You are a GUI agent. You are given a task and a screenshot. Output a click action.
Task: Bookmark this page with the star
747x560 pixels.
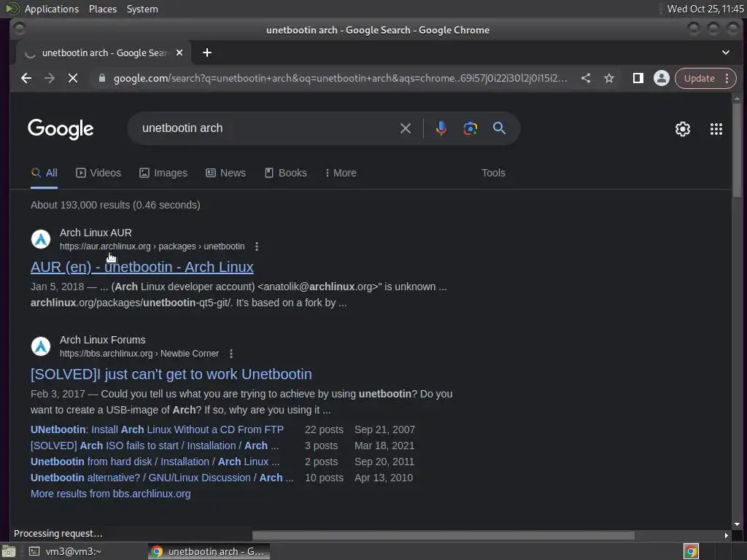pos(609,78)
